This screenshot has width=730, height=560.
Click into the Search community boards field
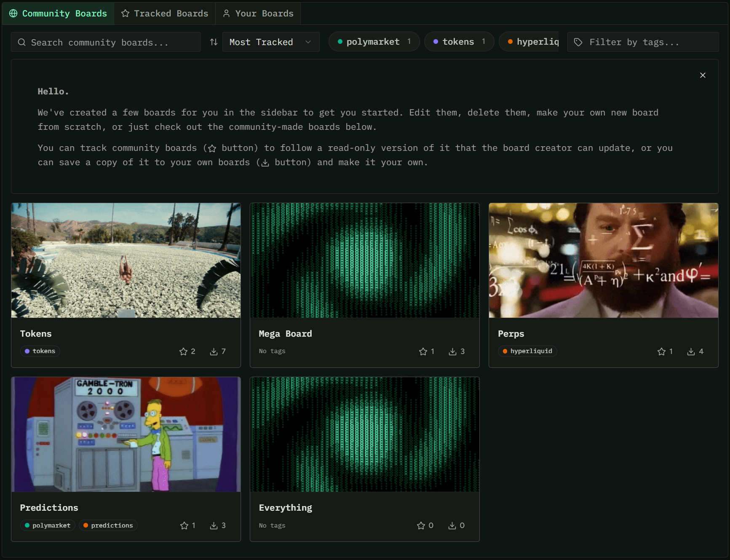[x=105, y=42]
